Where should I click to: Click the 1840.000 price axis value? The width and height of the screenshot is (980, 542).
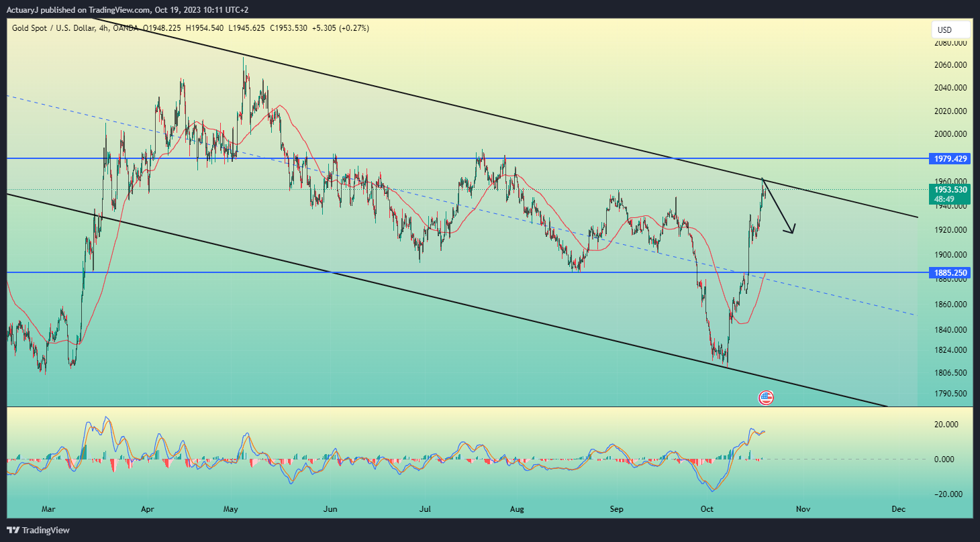coord(950,330)
